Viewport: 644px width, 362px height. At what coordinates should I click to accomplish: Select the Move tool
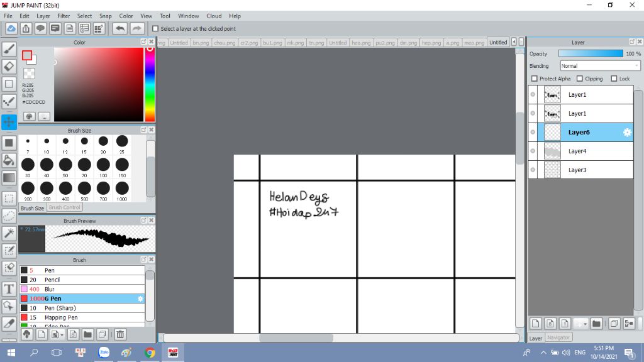pyautogui.click(x=9, y=122)
